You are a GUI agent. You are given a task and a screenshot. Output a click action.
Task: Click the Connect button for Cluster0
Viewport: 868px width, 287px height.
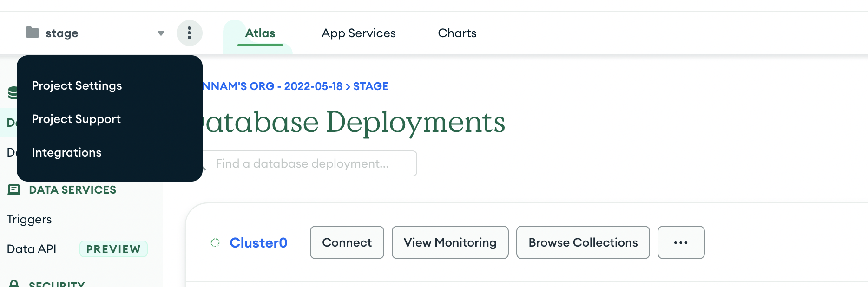coord(347,242)
